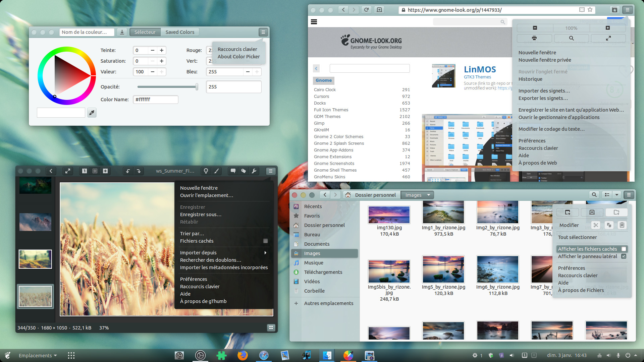The height and width of the screenshot is (362, 644).
Task: Decrease Bleu value with minus button
Action: click(248, 72)
